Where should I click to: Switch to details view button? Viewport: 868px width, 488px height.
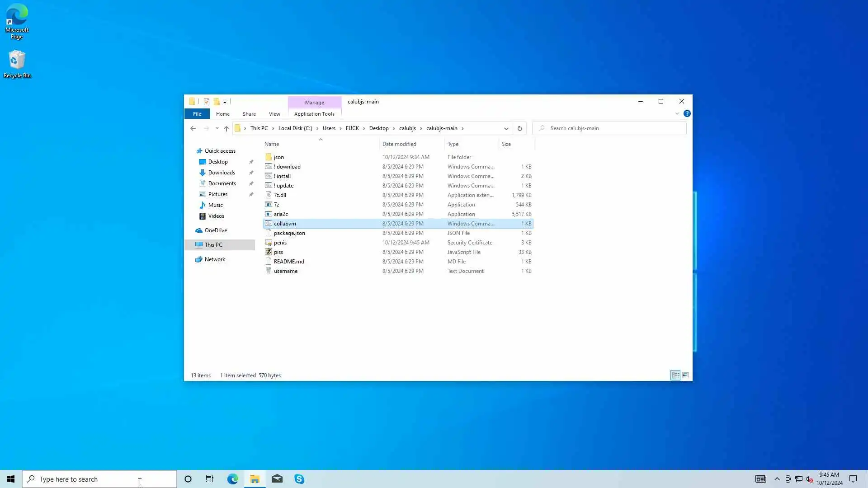tap(675, 375)
